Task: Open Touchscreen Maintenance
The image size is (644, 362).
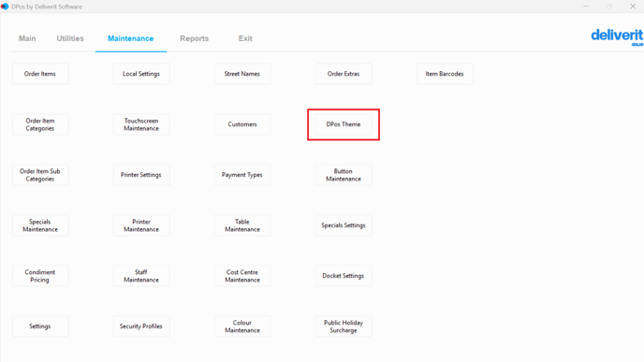Action: [x=141, y=124]
